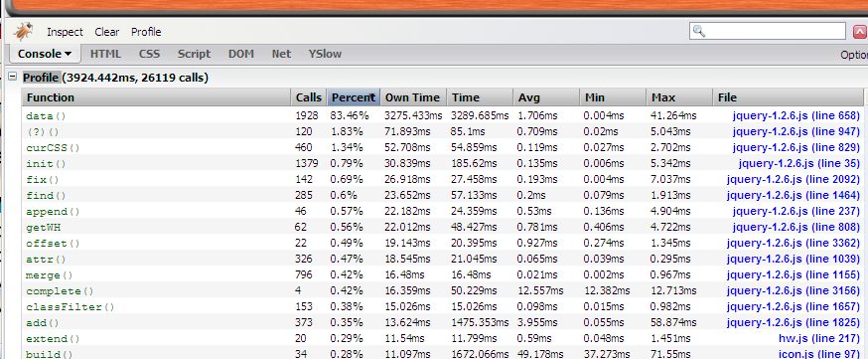
Task: Switch to the YSlow tab
Action: 325,54
